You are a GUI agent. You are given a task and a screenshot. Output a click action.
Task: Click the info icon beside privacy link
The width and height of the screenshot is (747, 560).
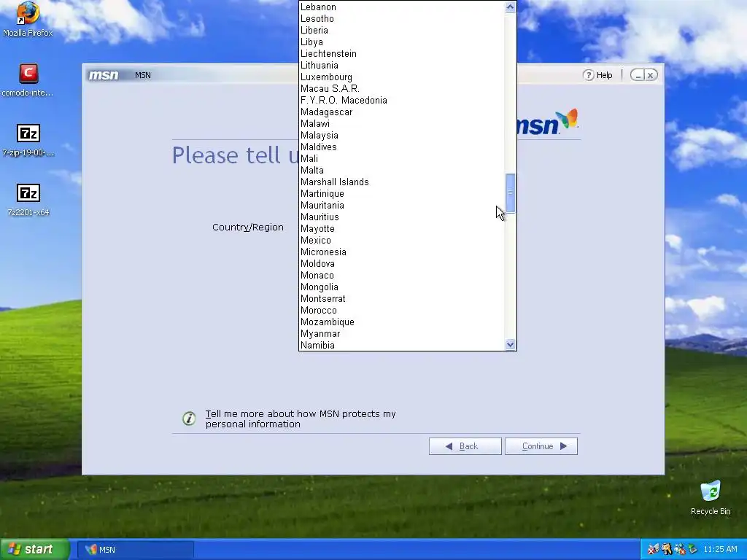pyautogui.click(x=189, y=419)
